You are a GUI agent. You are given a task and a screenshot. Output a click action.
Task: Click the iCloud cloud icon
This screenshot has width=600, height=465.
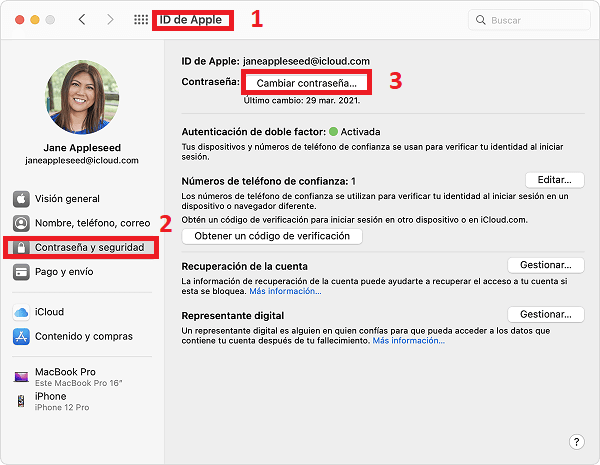pos(21,312)
